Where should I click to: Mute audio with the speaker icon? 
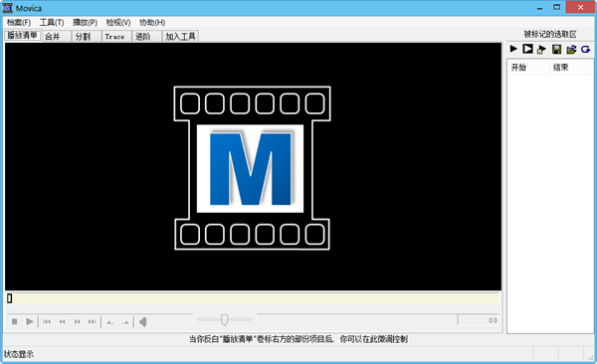click(x=143, y=322)
